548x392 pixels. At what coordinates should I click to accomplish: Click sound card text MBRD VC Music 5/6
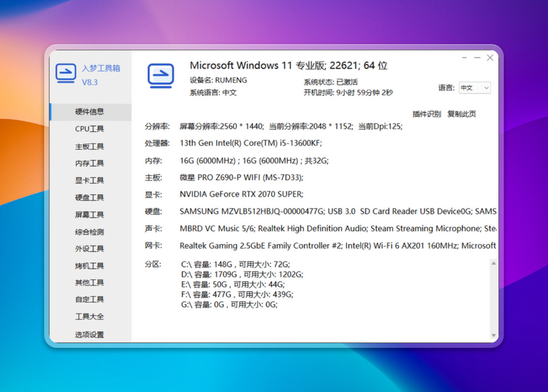tap(338, 228)
